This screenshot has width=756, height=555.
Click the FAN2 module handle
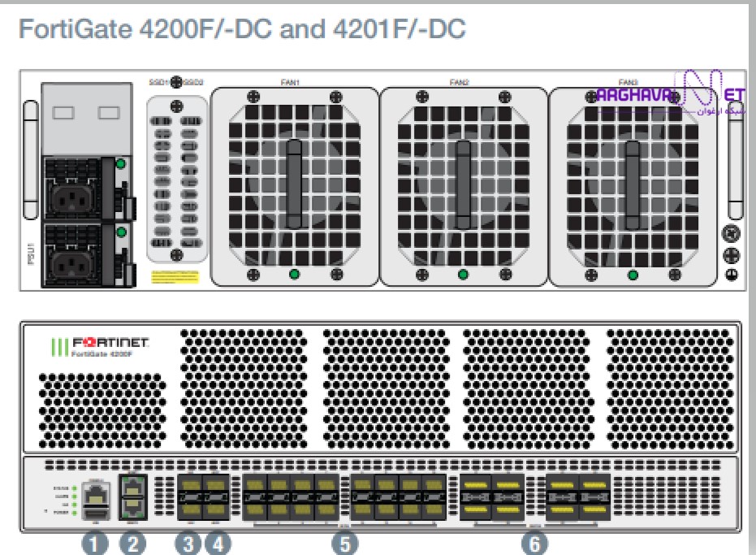click(463, 184)
